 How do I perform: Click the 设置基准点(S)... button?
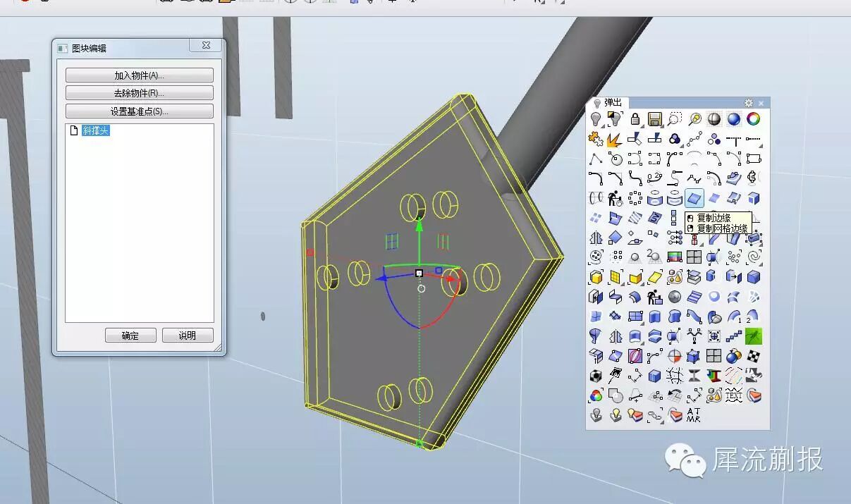pyautogui.click(x=140, y=111)
